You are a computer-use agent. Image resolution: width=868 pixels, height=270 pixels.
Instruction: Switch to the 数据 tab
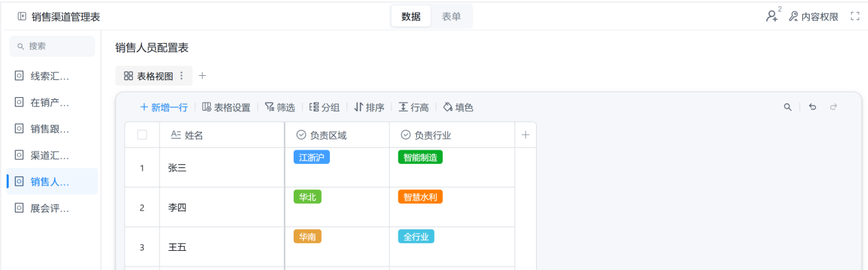pos(411,16)
